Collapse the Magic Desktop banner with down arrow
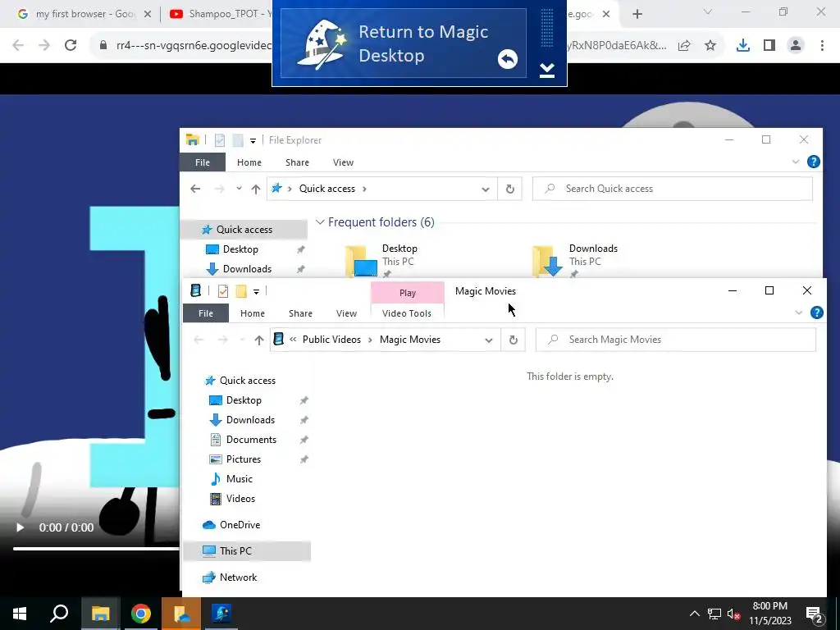Image resolution: width=840 pixels, height=630 pixels. pos(546,70)
